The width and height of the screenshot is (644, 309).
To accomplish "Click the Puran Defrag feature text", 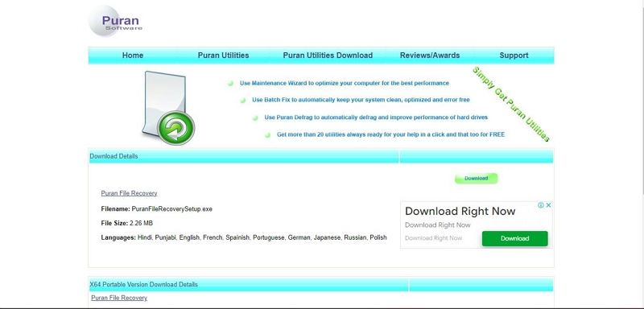I will point(376,117).
